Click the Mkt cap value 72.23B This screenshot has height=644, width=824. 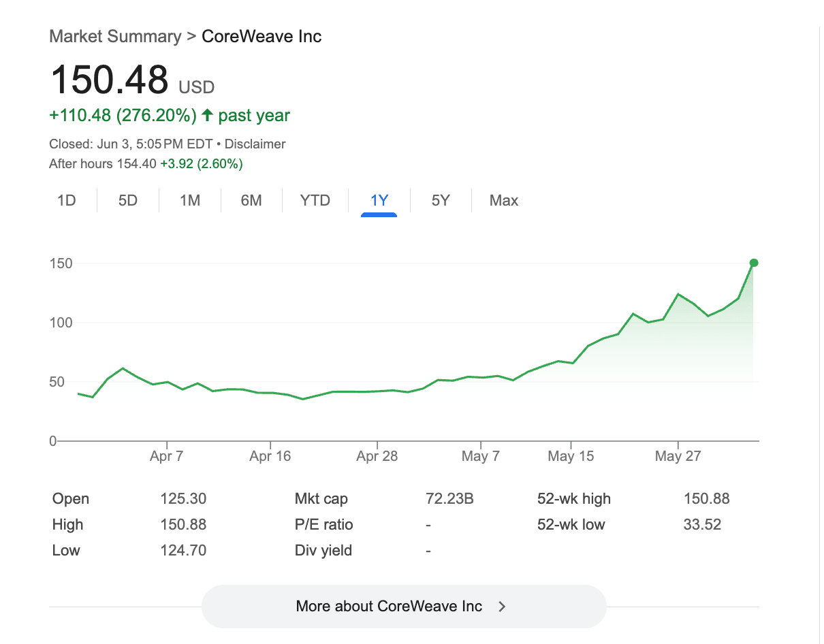coord(449,499)
